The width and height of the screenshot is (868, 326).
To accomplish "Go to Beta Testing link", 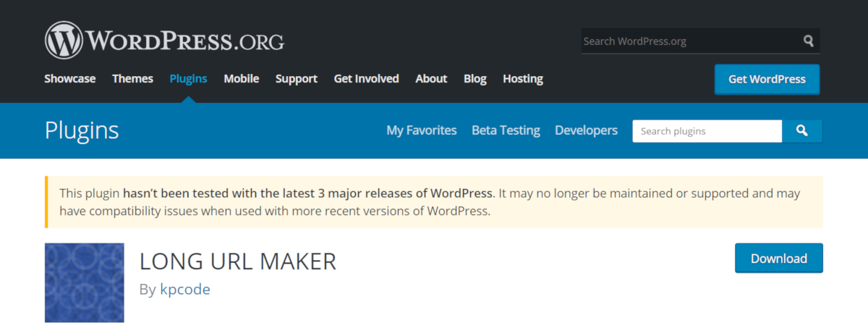I will 506,130.
